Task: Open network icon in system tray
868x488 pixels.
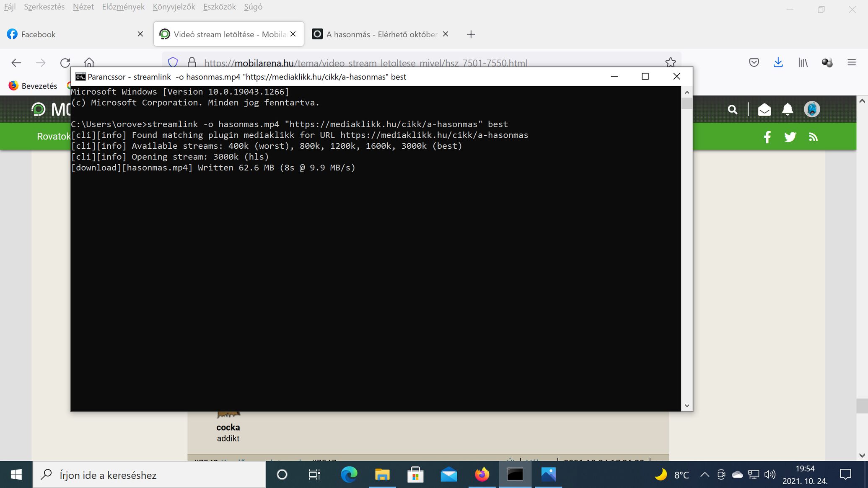Action: 754,475
